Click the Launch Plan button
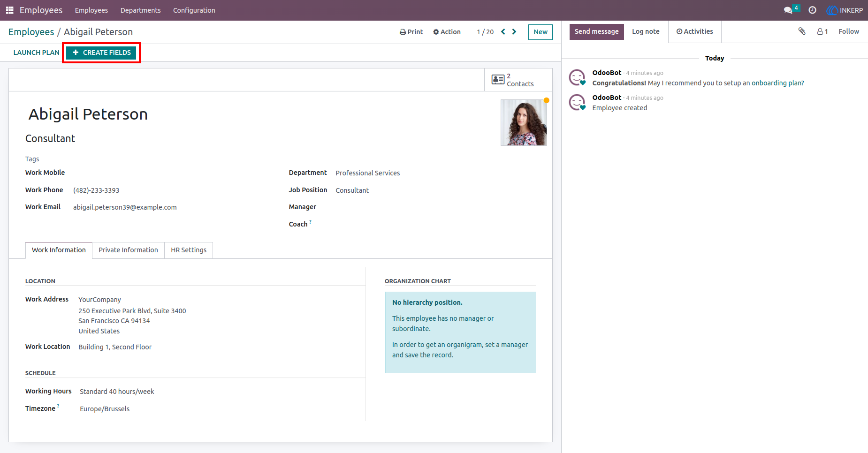The height and width of the screenshot is (453, 868). pos(36,53)
